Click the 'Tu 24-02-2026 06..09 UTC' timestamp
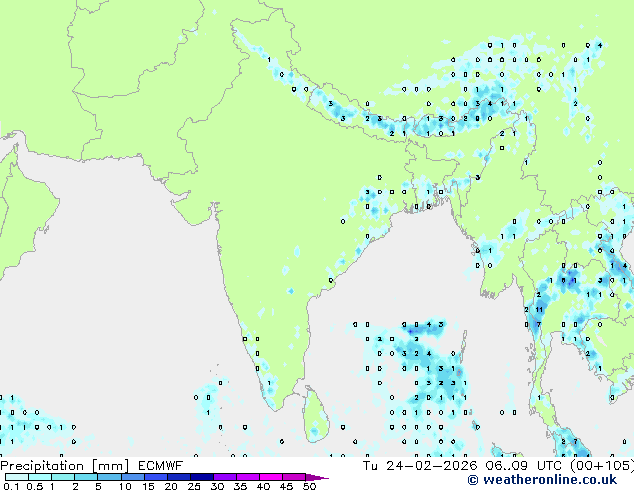 coord(462,466)
